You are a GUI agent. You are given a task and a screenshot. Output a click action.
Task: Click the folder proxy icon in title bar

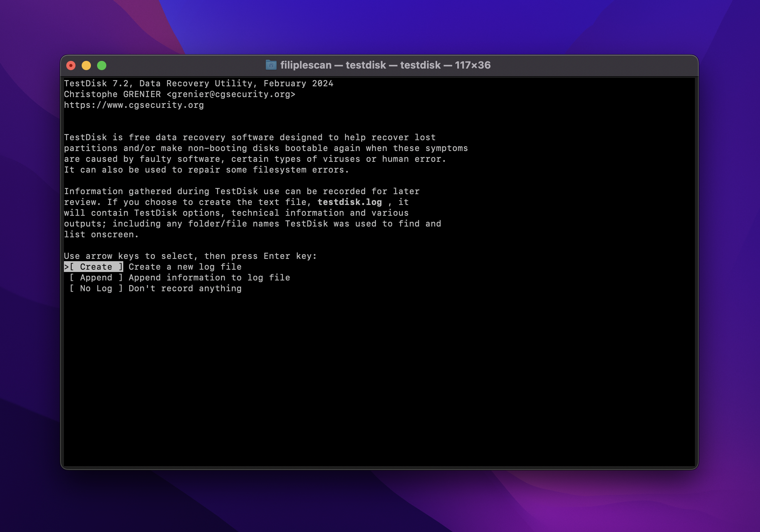coord(271,65)
